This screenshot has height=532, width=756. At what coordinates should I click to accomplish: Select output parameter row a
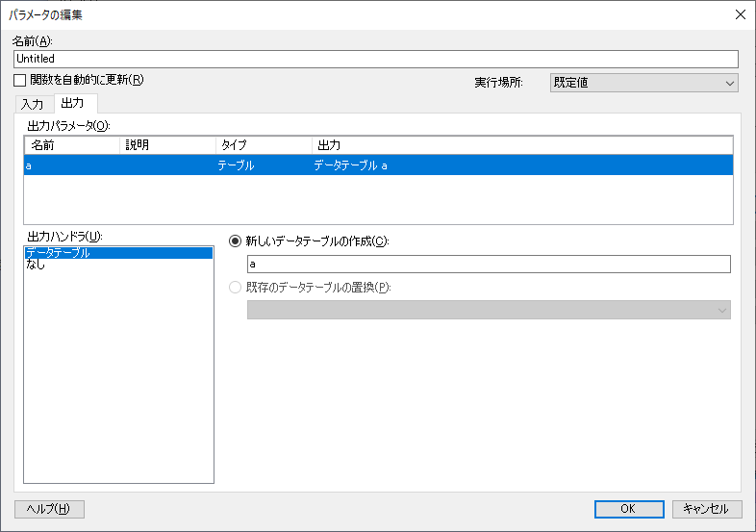click(379, 165)
